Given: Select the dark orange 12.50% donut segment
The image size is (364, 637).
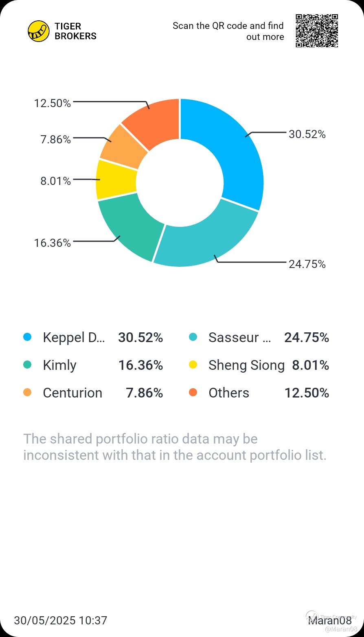Looking at the screenshot, I should [155, 120].
